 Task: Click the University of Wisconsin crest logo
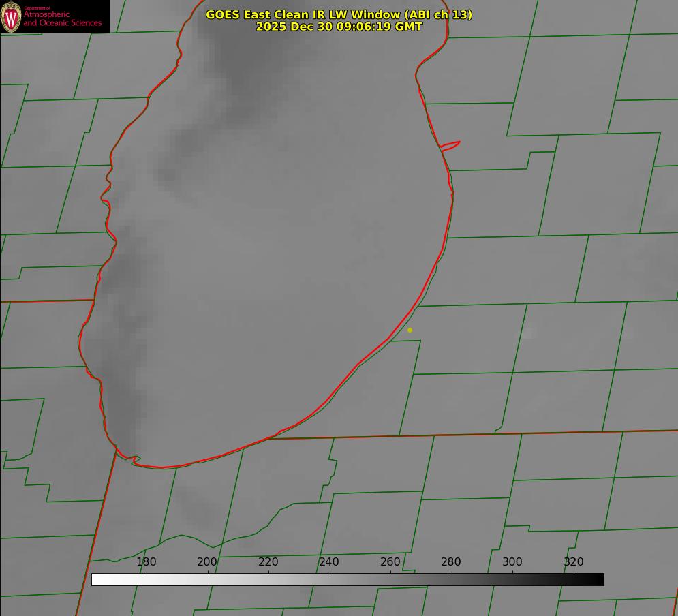(x=11, y=16)
